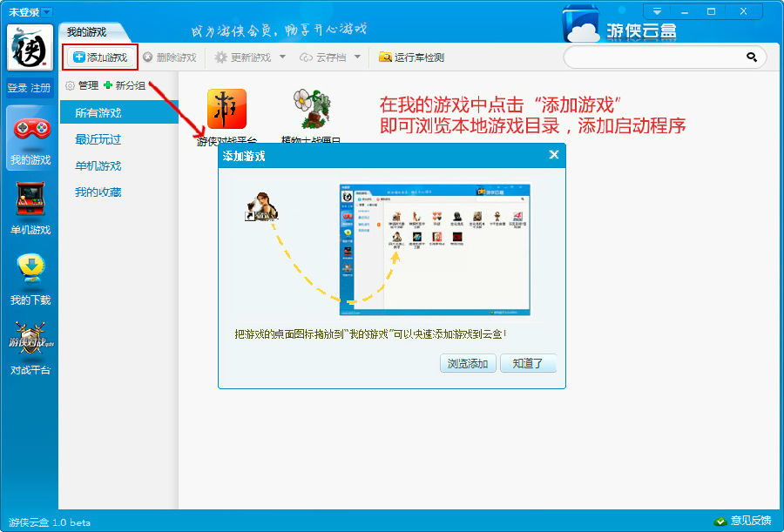Viewport: 784px width, 532px height.
Task: Open 对战平台 in the left sidebar
Action: pyautogui.click(x=30, y=348)
